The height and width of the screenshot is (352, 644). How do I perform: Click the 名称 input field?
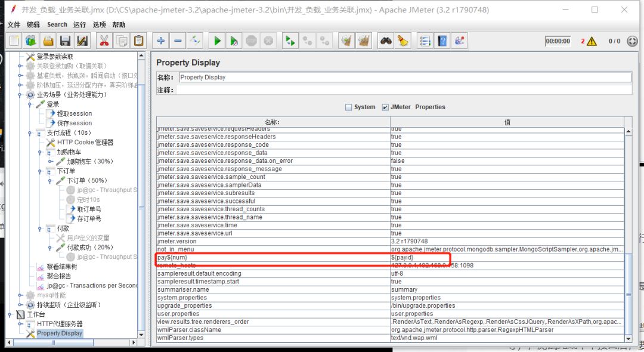[x=405, y=77]
